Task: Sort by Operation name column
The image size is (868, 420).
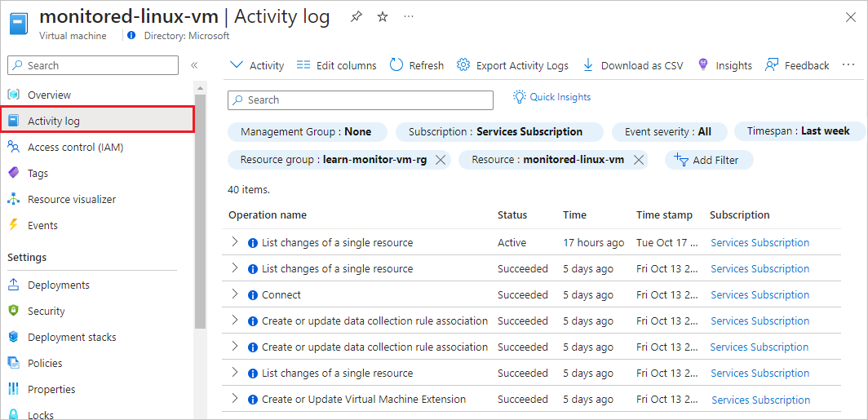Action: click(x=268, y=214)
